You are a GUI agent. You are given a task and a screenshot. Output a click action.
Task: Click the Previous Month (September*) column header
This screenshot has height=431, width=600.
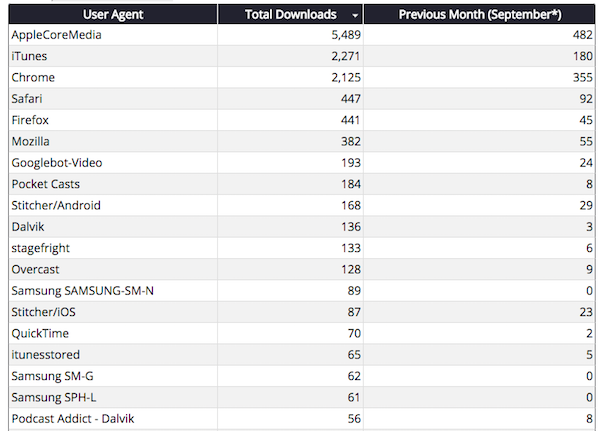(477, 15)
